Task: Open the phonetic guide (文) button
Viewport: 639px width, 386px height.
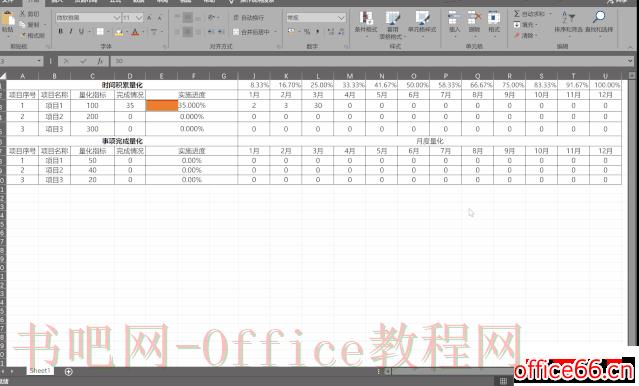Action: point(154,32)
